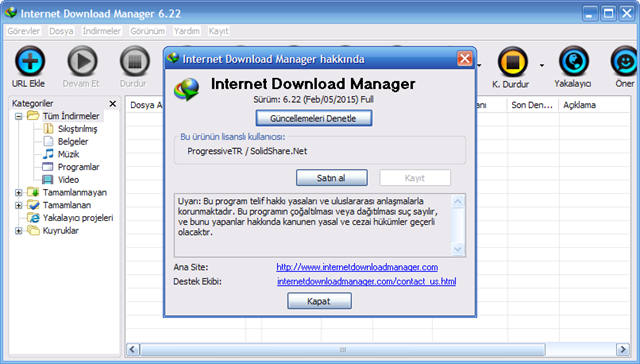Click the horizontal scrollbar right arrow
Viewport: 640px width, 364px height.
(x=622, y=350)
